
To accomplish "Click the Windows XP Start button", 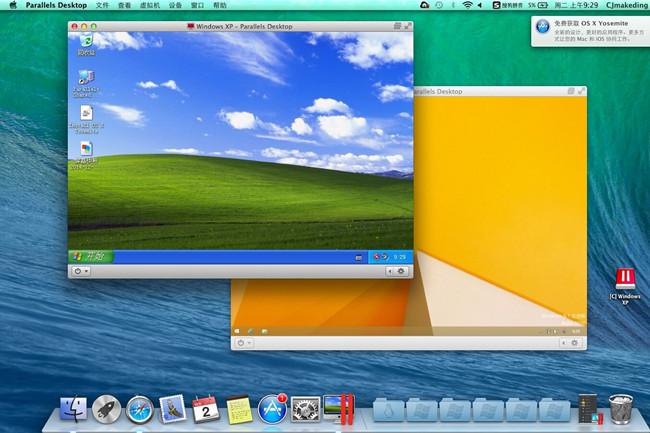I will click(x=91, y=256).
